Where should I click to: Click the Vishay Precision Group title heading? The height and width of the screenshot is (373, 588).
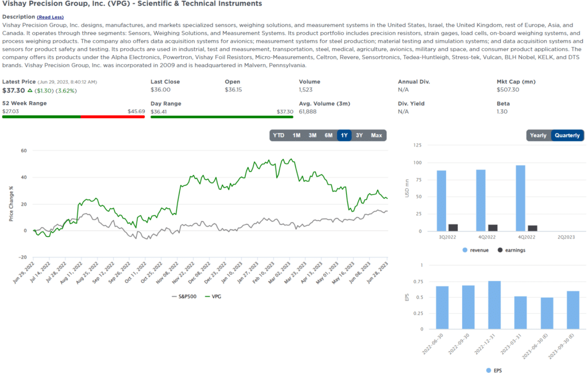pos(132,4)
